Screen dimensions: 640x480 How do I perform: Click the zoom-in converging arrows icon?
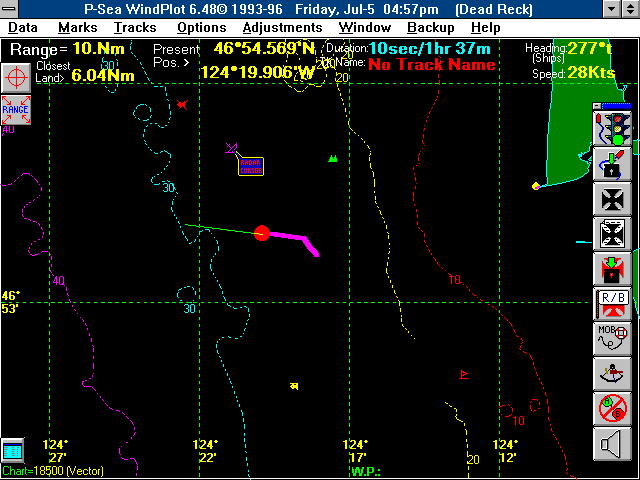(x=612, y=199)
